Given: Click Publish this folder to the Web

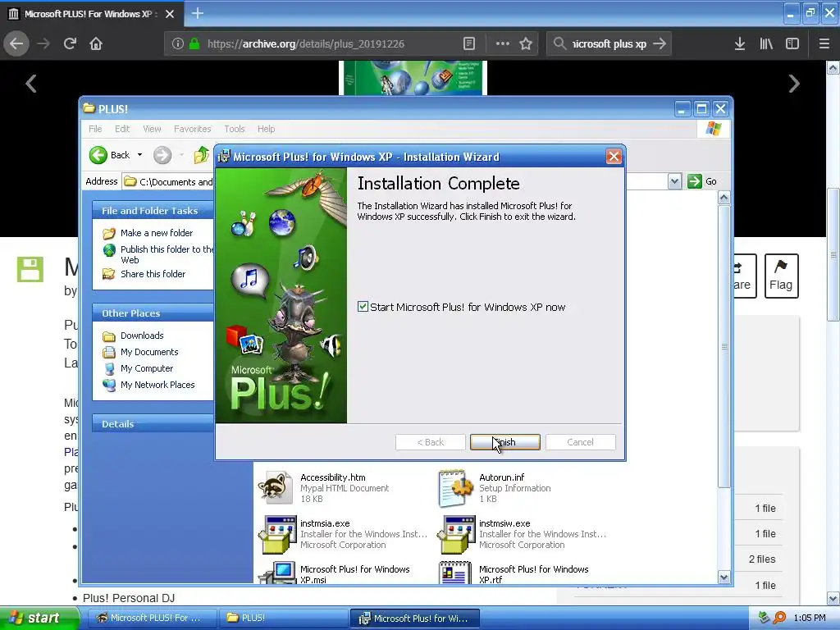Looking at the screenshot, I should [167, 254].
